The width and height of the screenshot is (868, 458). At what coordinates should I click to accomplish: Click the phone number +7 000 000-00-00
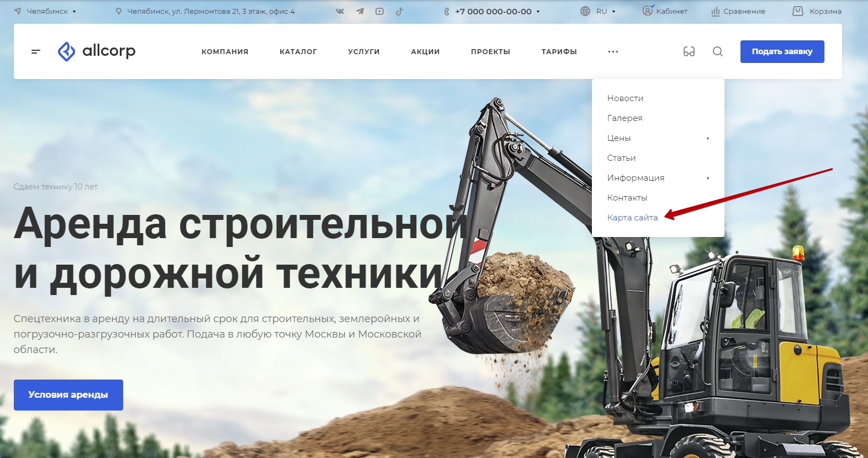click(493, 11)
